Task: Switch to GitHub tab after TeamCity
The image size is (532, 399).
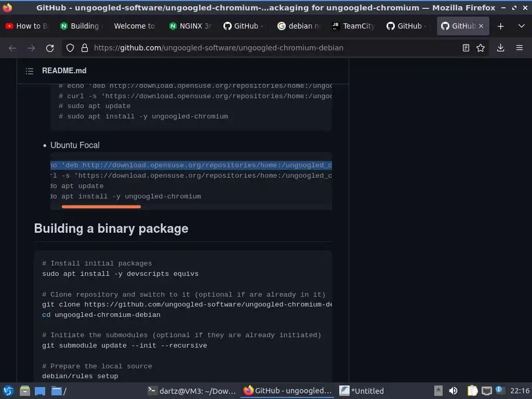Action: click(408, 26)
